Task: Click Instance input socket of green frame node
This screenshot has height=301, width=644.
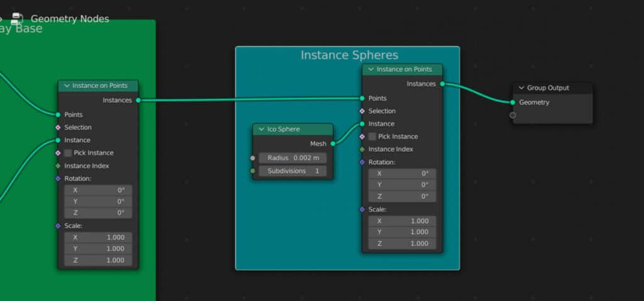Action: tap(58, 140)
